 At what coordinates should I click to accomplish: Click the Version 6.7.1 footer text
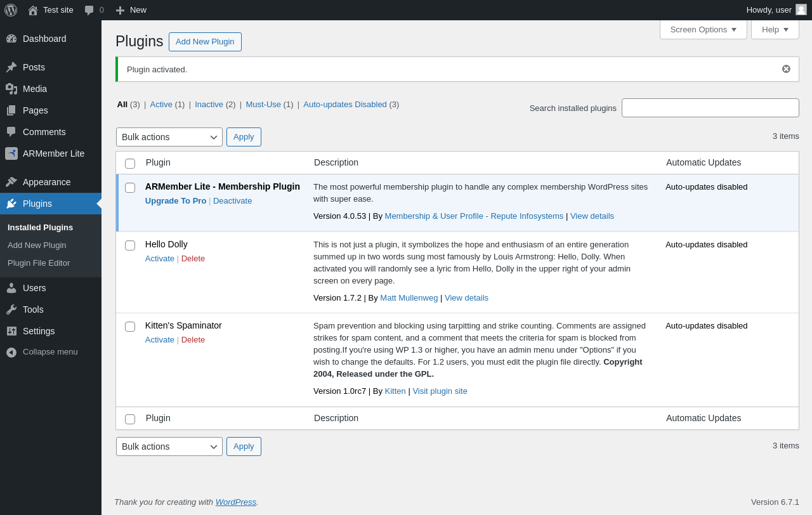pyautogui.click(x=775, y=502)
